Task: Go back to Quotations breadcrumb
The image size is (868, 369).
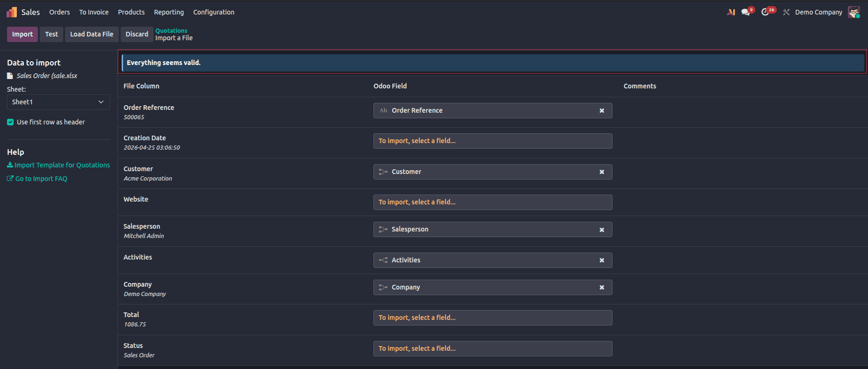Action: click(x=171, y=30)
